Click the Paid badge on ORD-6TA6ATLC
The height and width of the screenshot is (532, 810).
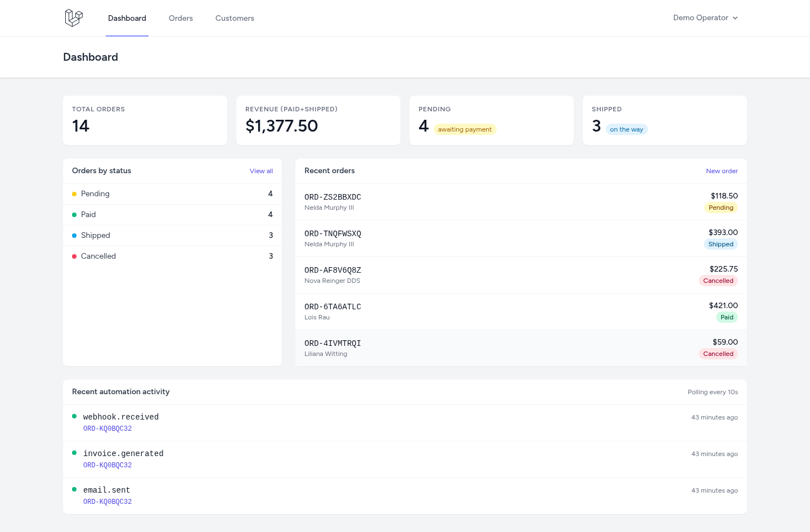click(x=727, y=318)
